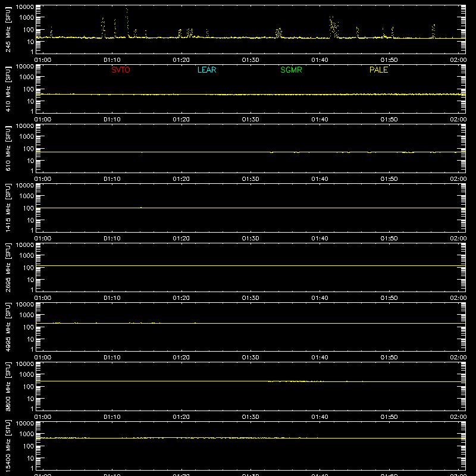Click the yellow PALE station label
Image resolution: width=476 pixels, height=476 pixels.
(378, 70)
